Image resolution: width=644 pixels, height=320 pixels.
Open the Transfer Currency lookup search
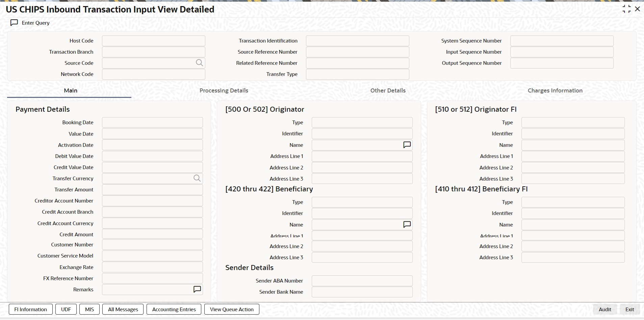coord(197,178)
